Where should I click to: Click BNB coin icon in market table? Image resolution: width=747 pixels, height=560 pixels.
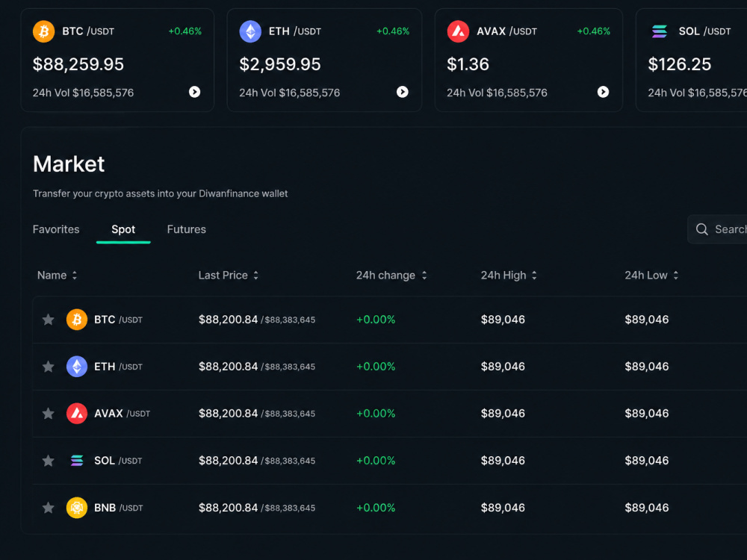tap(77, 508)
